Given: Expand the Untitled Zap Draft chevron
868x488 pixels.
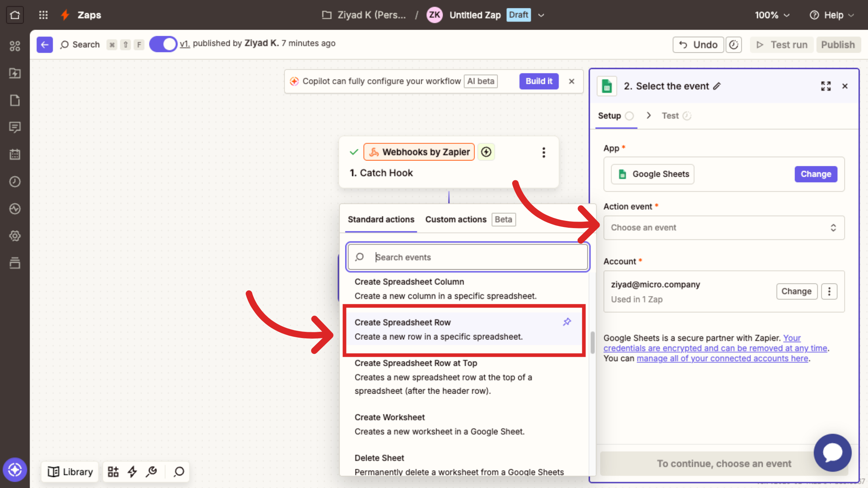Looking at the screenshot, I should (541, 15).
